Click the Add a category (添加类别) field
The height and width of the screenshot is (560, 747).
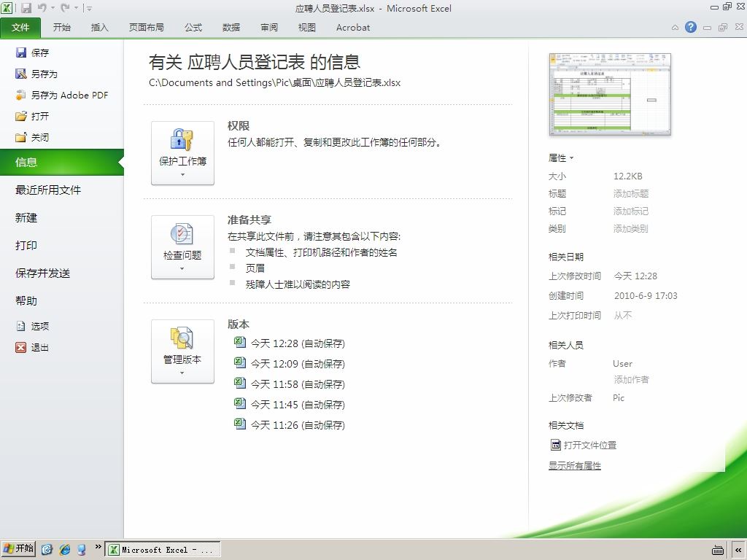[x=631, y=228]
